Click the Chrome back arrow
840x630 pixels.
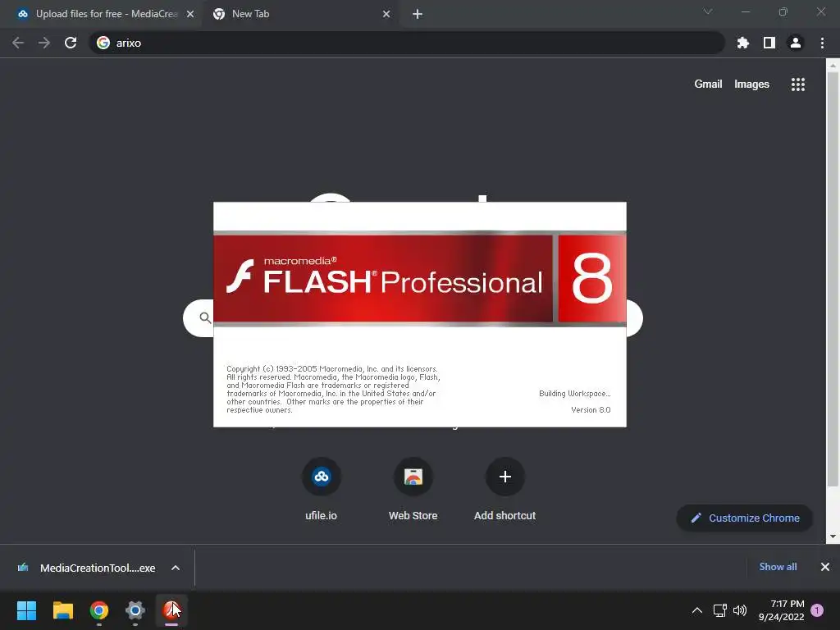tap(18, 43)
